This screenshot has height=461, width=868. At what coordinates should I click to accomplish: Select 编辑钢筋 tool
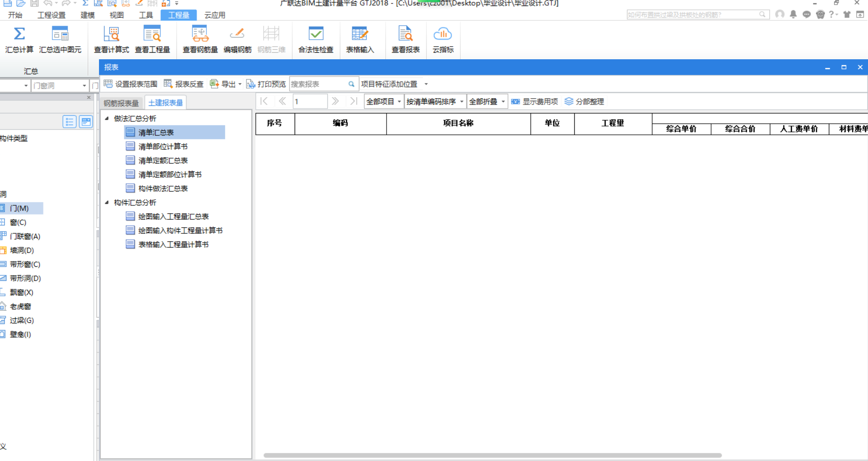(x=237, y=40)
